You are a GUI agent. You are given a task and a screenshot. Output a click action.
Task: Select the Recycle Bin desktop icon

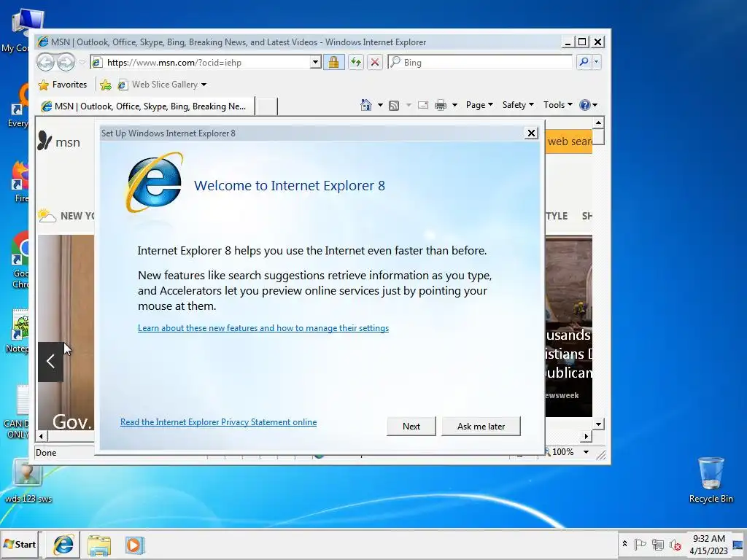[x=711, y=480]
